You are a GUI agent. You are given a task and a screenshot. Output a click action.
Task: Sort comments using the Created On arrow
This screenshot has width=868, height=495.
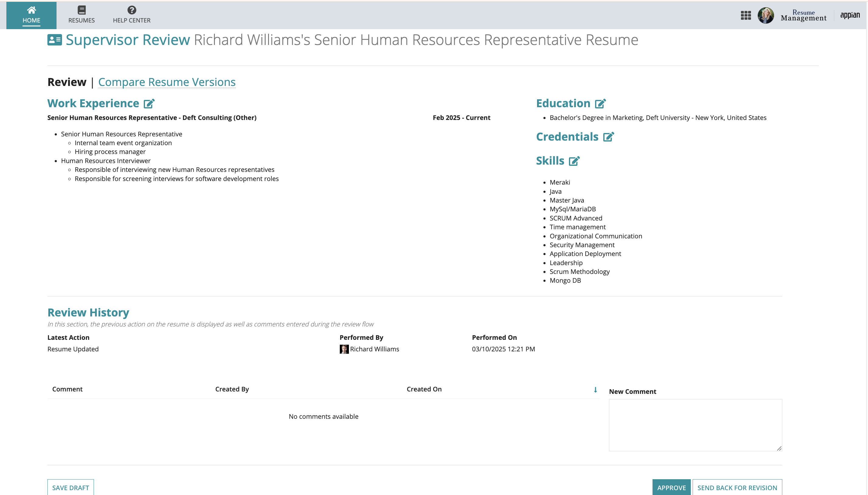(x=595, y=390)
